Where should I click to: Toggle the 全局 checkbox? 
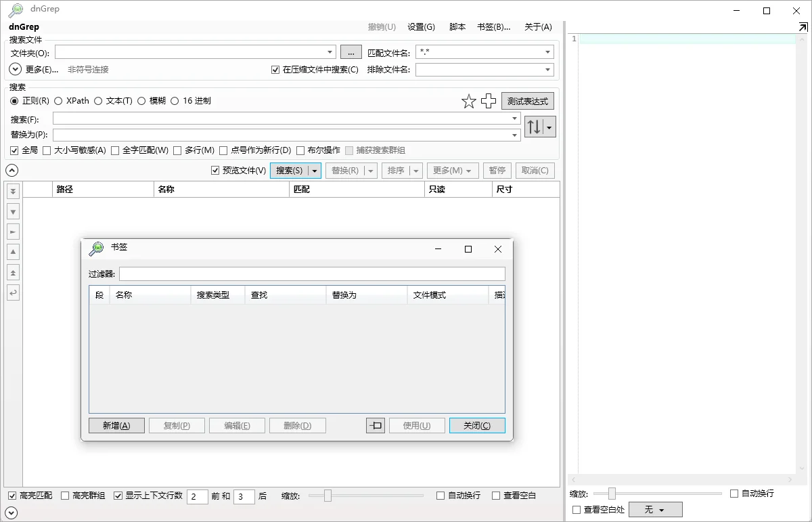[14, 150]
